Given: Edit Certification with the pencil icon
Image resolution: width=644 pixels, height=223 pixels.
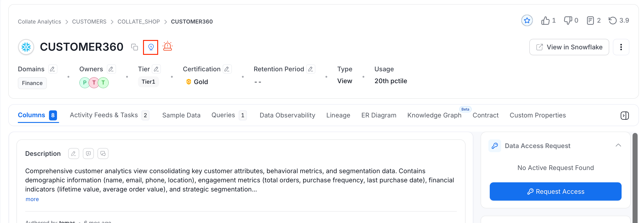Looking at the screenshot, I should click(227, 69).
